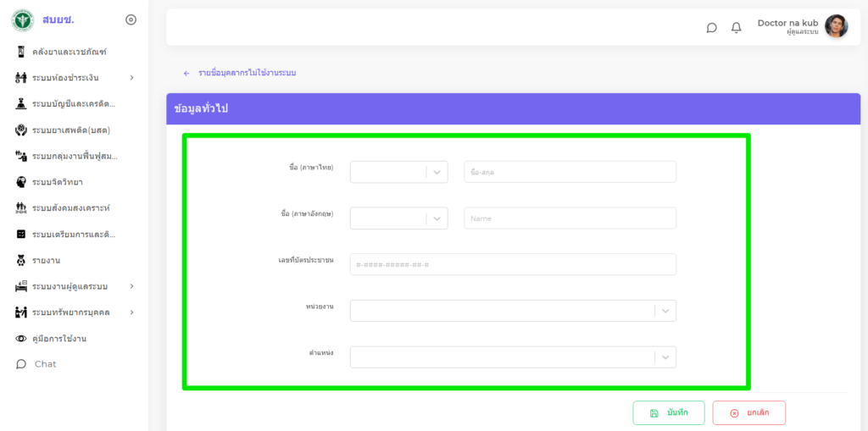Click the chat bubble icon in top header
The width and height of the screenshot is (868, 431).
click(x=711, y=28)
